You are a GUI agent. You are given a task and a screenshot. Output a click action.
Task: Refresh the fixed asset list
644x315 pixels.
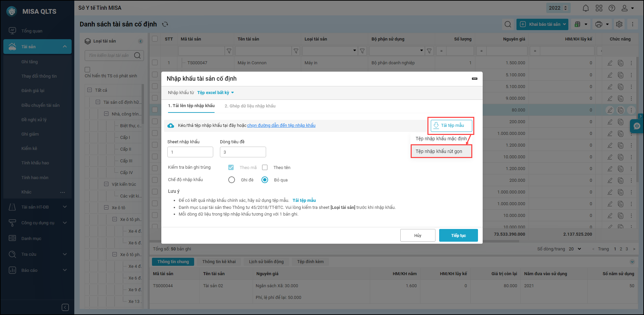[165, 24]
